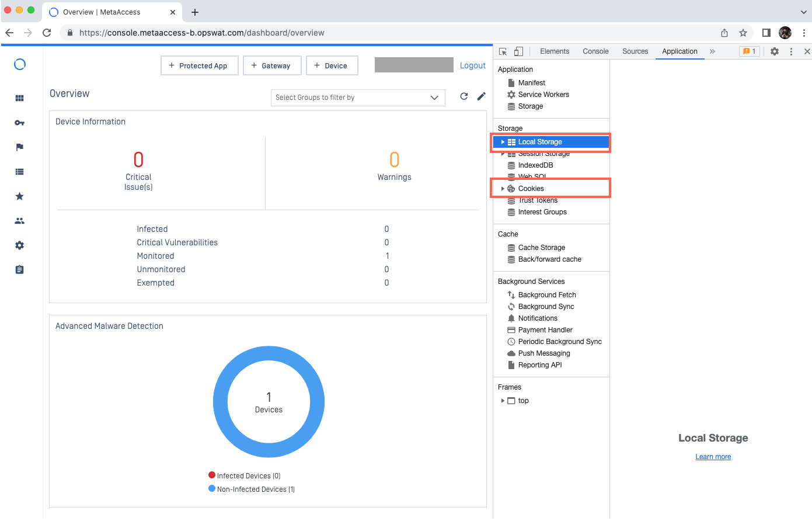Select IndexedDB in Storage section
Screen dimensions: 812x528
tap(535, 165)
